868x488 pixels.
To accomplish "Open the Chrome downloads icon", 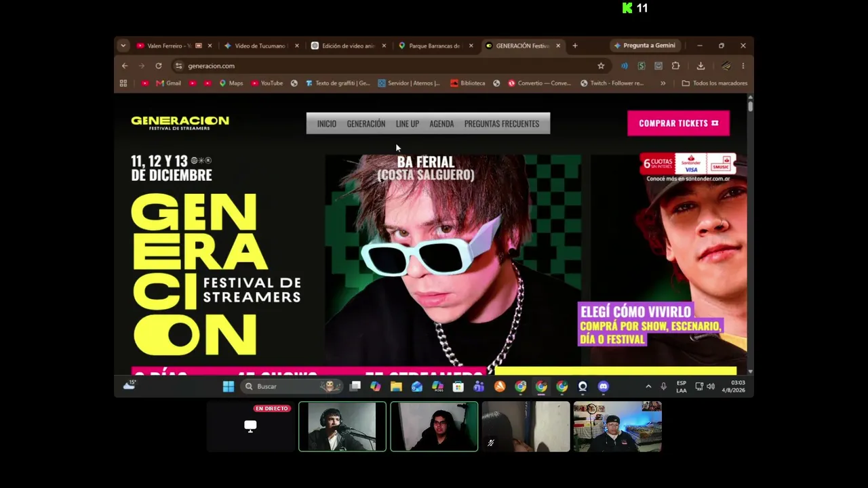I will coord(701,66).
